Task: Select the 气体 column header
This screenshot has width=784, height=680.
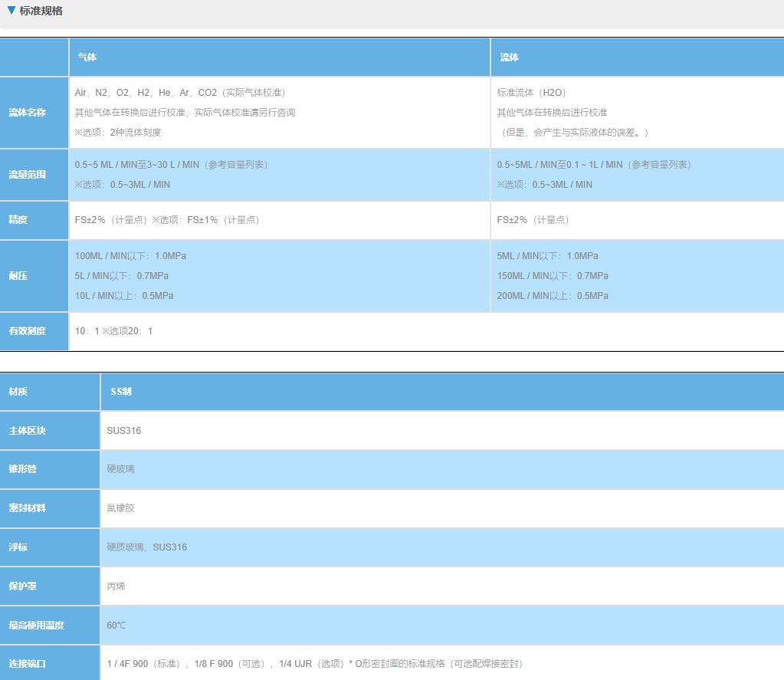Action: point(87,57)
